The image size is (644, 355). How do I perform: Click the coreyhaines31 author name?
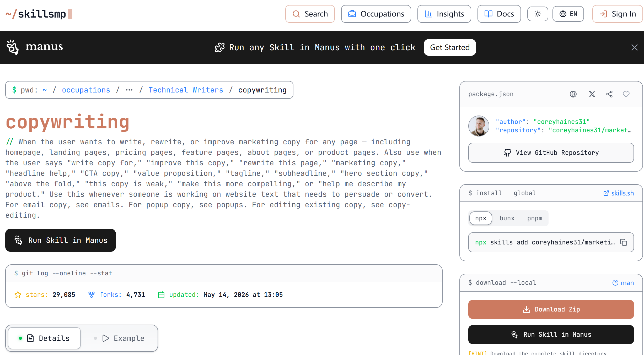[562, 122]
